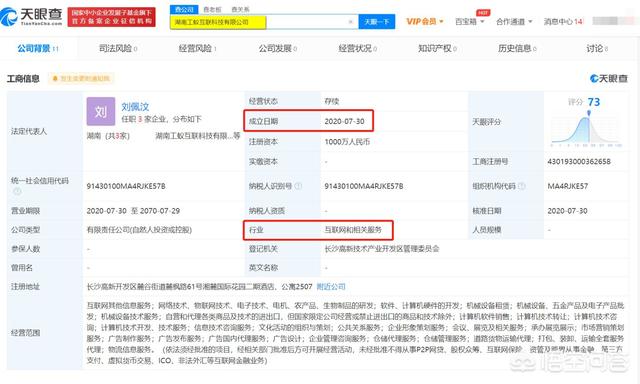Click the registered address text 长沙高新开发区
This screenshot has height=384, width=640.
[x=199, y=287]
